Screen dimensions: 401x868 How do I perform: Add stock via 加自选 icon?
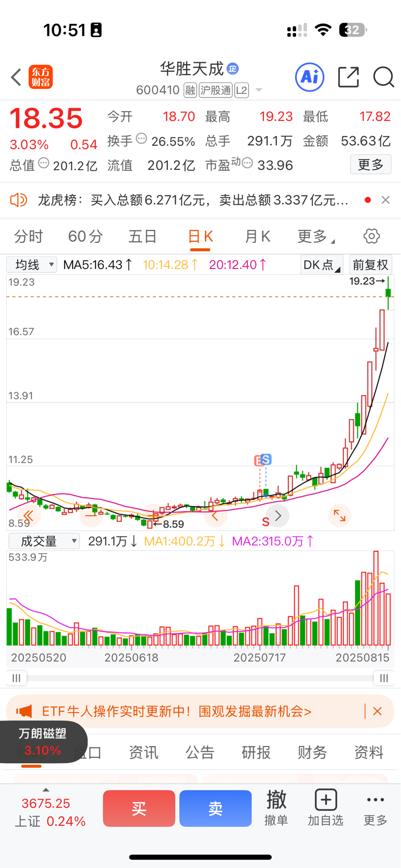(325, 808)
